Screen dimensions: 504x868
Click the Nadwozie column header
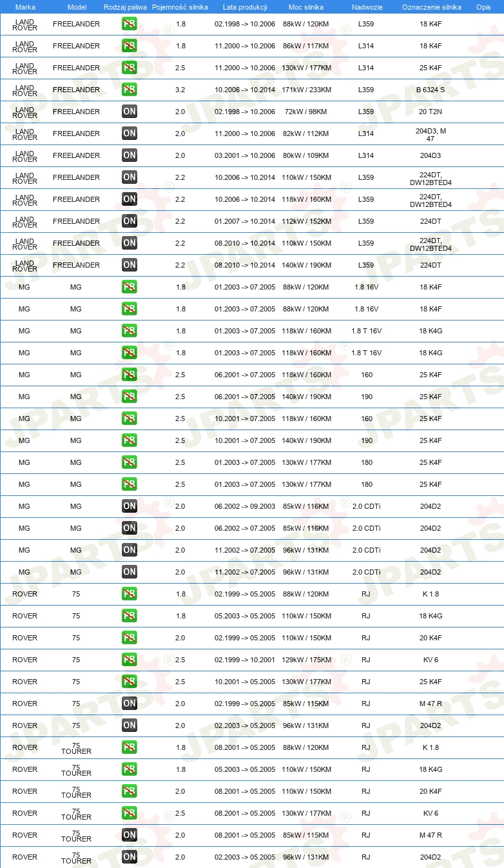click(366, 7)
